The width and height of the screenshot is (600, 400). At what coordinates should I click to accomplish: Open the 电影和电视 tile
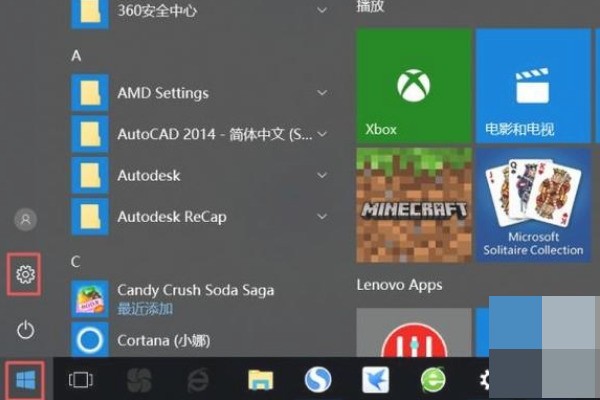point(533,86)
